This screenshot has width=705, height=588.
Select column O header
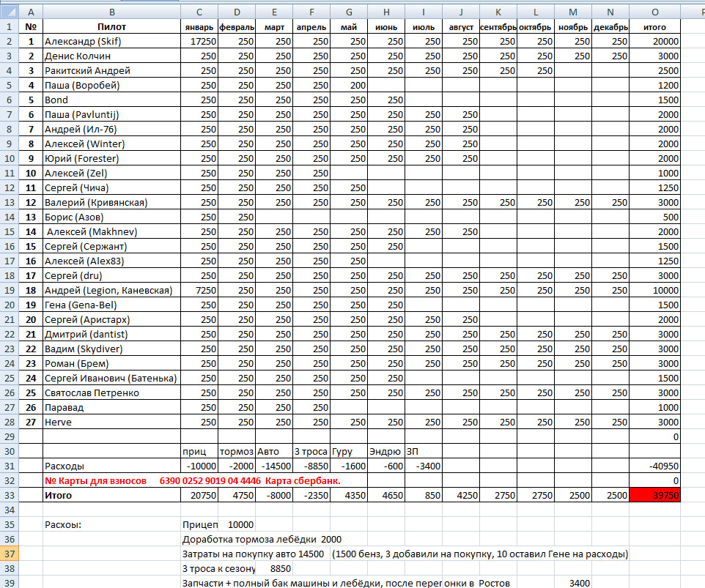pyautogui.click(x=654, y=12)
